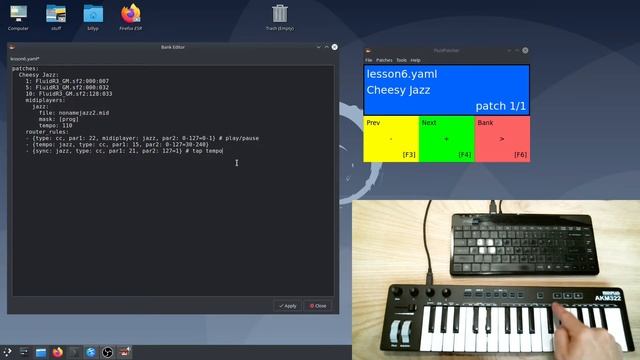The height and width of the screenshot is (360, 640).
Task: Open the Help menu in FluidPatcher
Action: 416,60
